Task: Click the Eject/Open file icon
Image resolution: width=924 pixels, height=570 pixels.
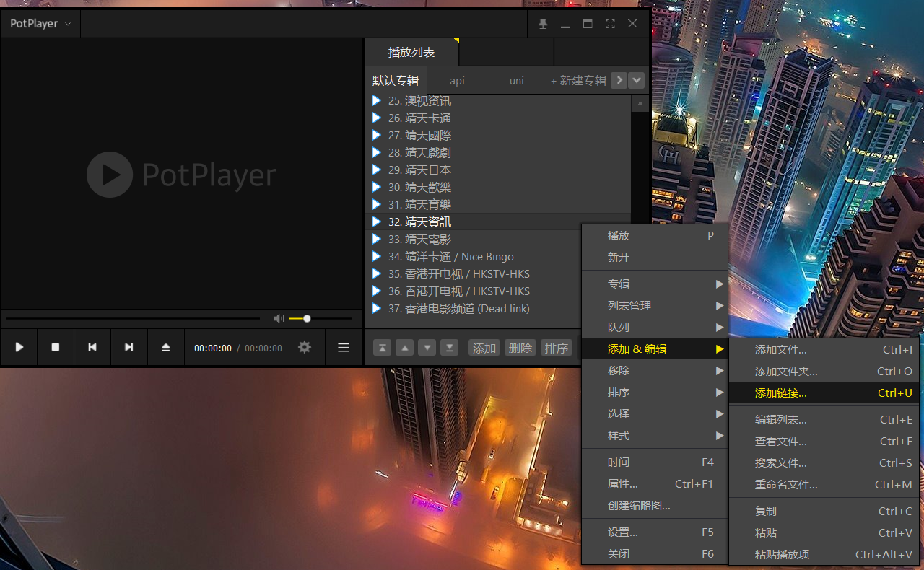Action: [166, 347]
